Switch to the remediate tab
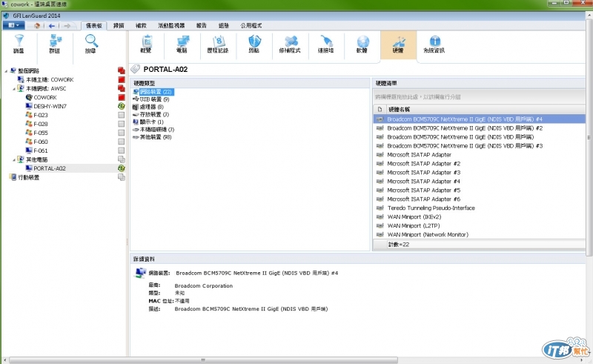 (141, 25)
